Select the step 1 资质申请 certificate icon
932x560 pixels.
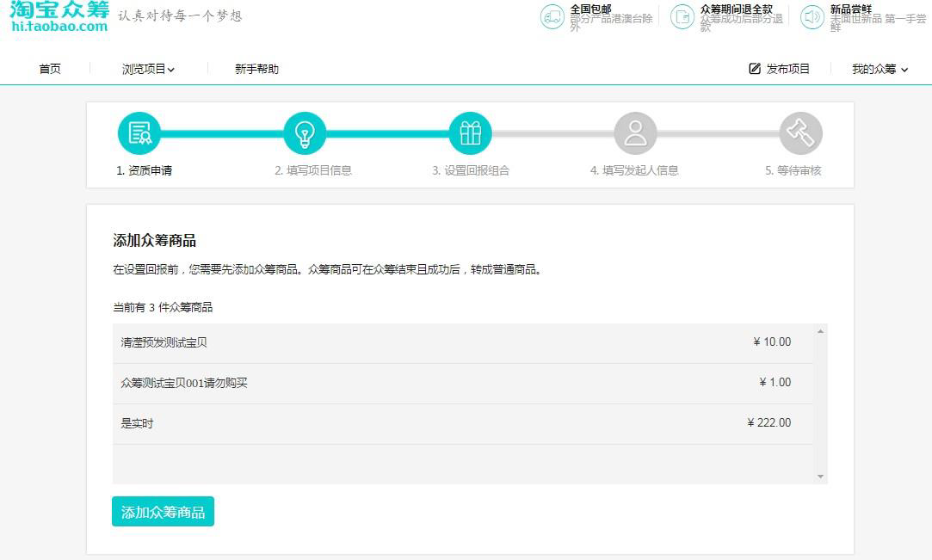(x=139, y=133)
